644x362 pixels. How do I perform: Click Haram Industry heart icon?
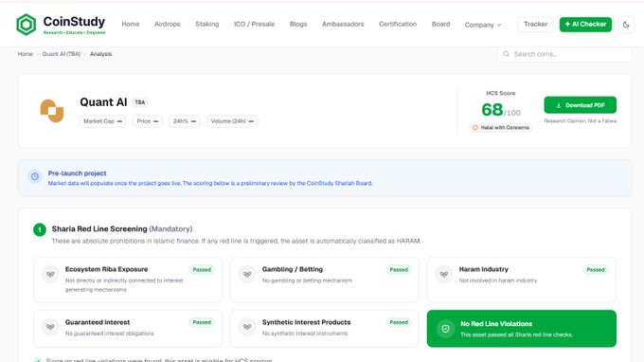point(444,274)
